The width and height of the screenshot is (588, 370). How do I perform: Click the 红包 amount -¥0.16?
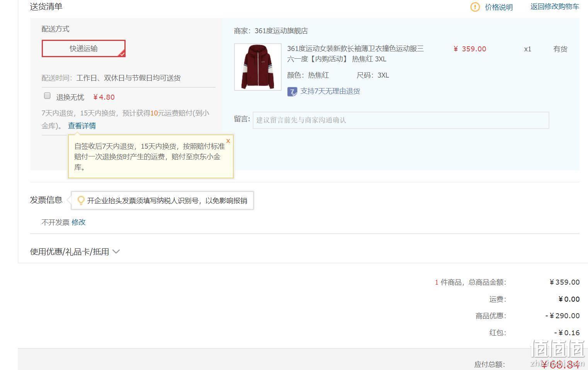pos(567,333)
